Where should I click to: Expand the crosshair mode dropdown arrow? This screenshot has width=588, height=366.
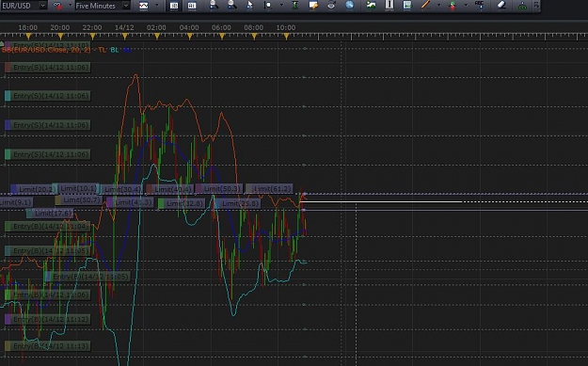tap(281, 6)
